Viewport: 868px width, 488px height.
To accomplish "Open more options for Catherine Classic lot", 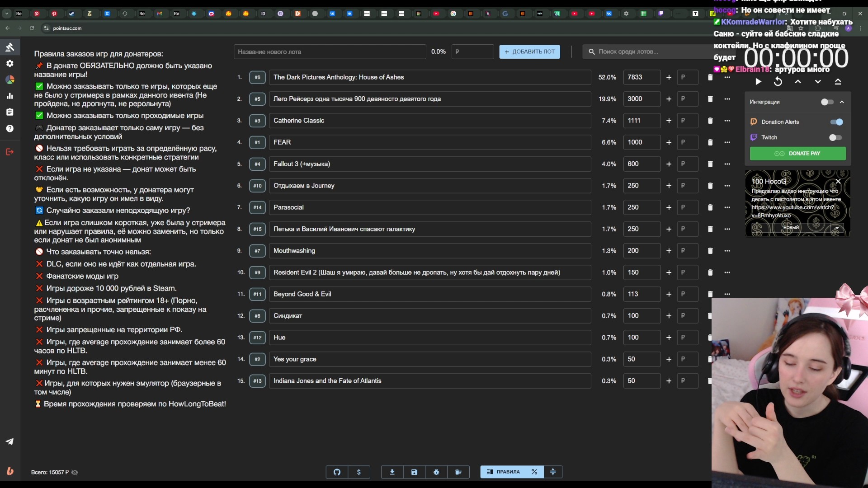I will pos(727,121).
